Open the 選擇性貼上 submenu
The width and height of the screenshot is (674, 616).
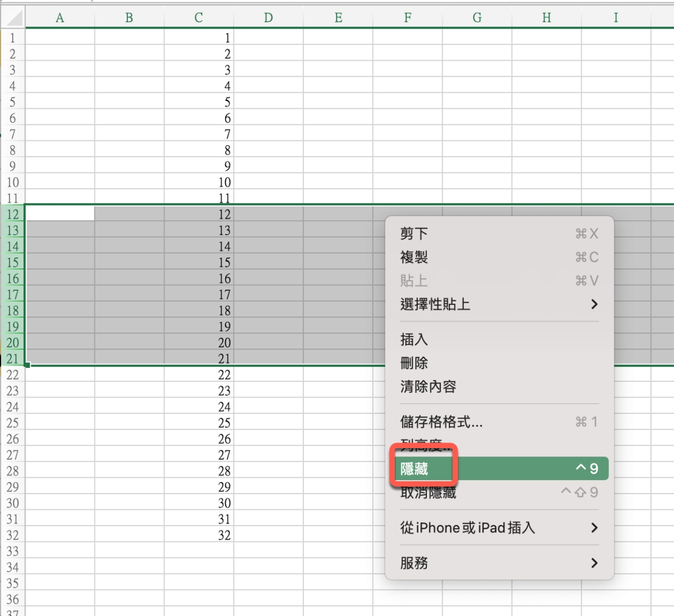coord(499,304)
